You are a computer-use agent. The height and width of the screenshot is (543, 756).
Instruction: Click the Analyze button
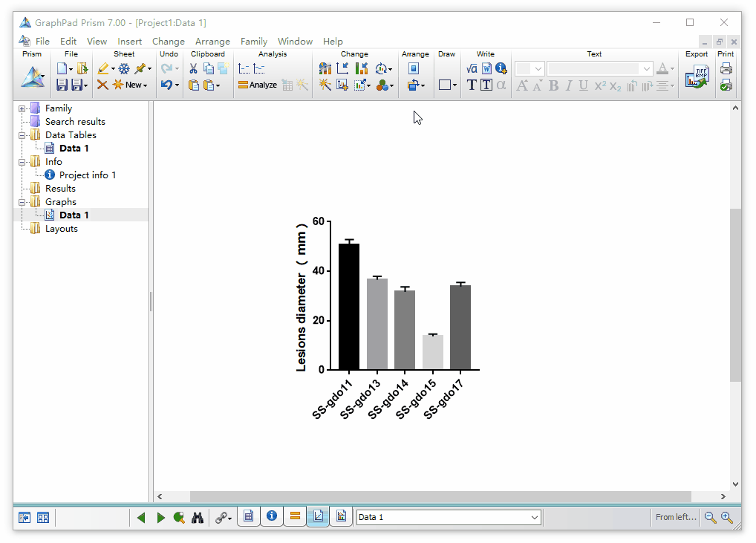coord(258,85)
